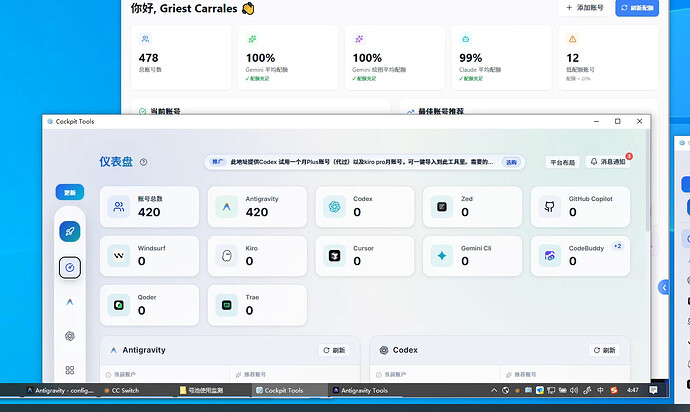Click the 低配额账号 12 warning card
The height and width of the screenshot is (412, 690).
pyautogui.click(x=609, y=58)
